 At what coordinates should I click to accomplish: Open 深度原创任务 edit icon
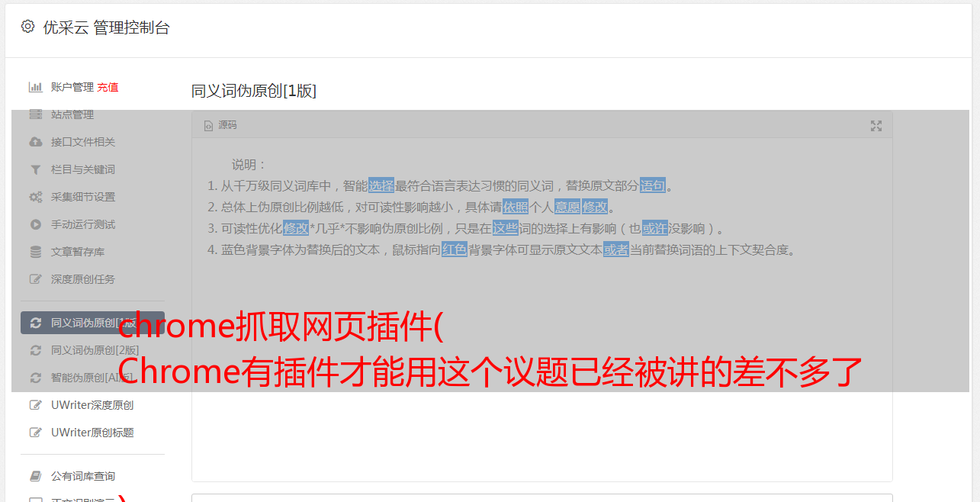[35, 279]
